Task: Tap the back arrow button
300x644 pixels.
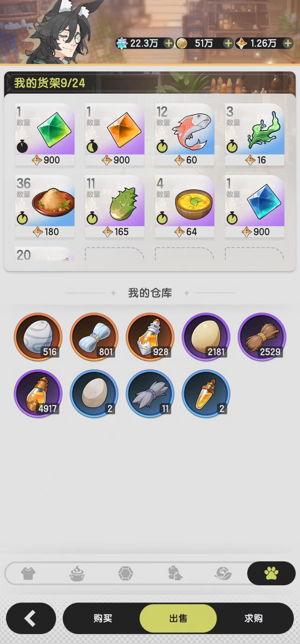Action: click(x=31, y=618)
